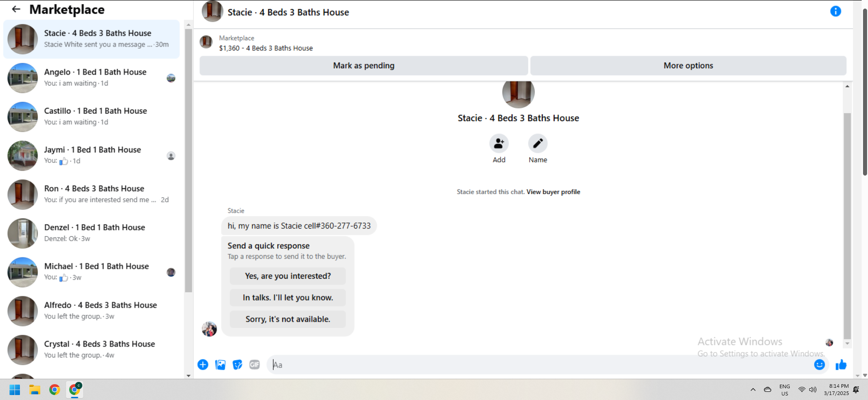
Task: Launch File Explorer from the taskbar
Action: tap(35, 390)
